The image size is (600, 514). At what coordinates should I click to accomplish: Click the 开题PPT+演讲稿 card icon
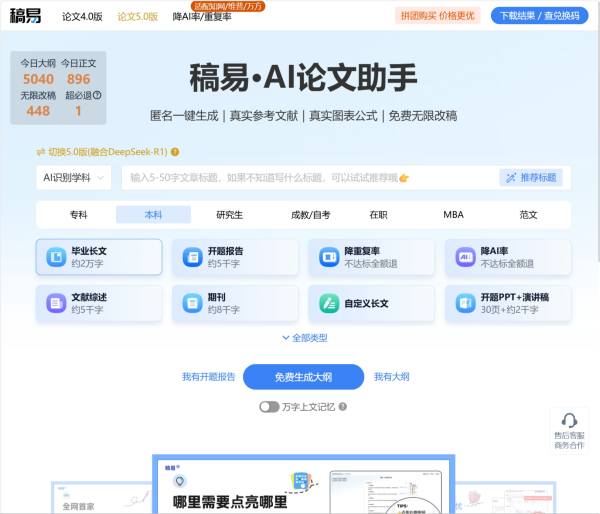[x=465, y=303]
